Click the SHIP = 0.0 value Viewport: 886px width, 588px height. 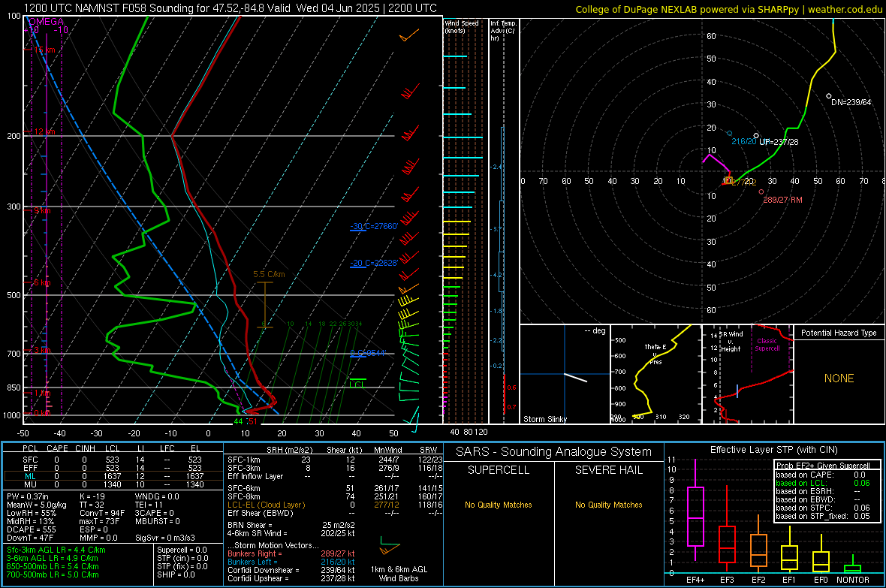pyautogui.click(x=176, y=574)
